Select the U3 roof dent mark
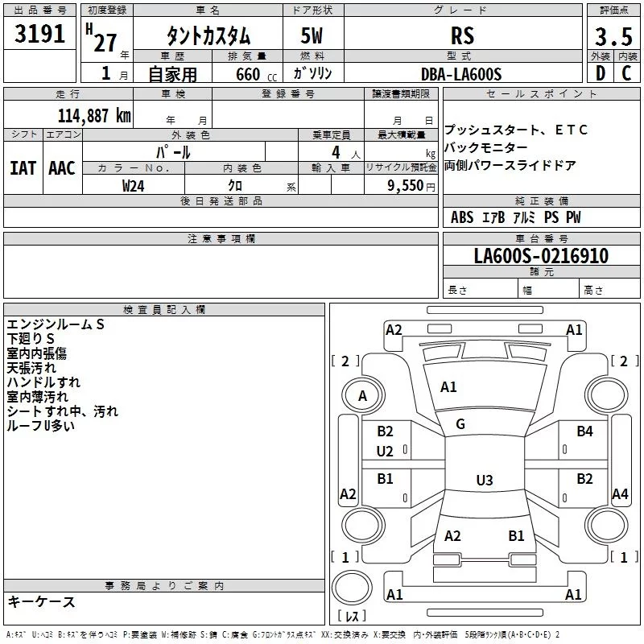644x644 pixels. pyautogui.click(x=485, y=480)
